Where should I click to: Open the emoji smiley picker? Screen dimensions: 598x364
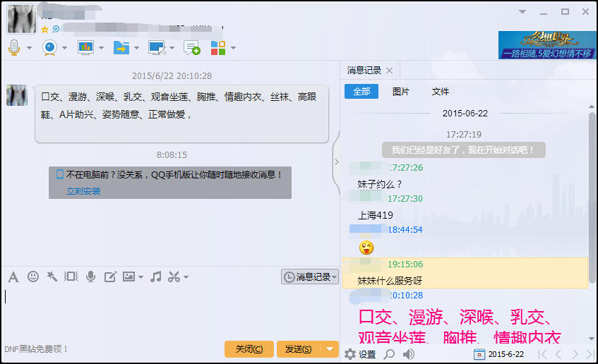coord(33,277)
